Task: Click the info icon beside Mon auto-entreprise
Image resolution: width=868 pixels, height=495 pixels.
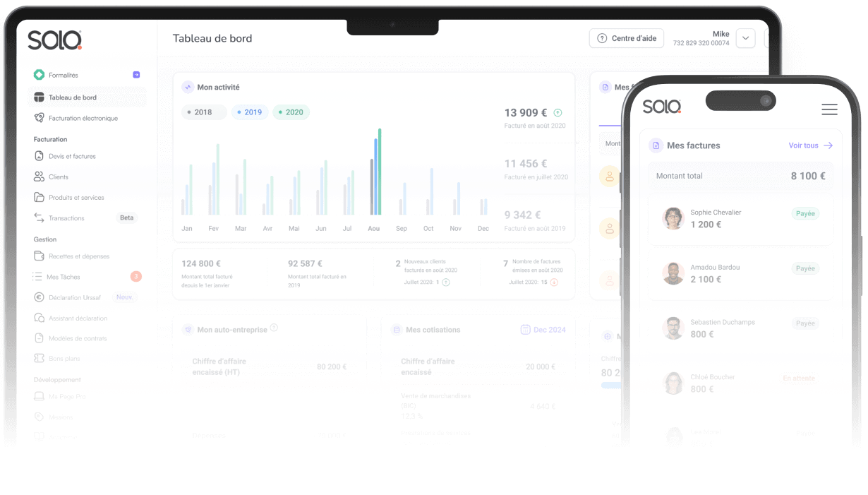Action: [x=274, y=328]
